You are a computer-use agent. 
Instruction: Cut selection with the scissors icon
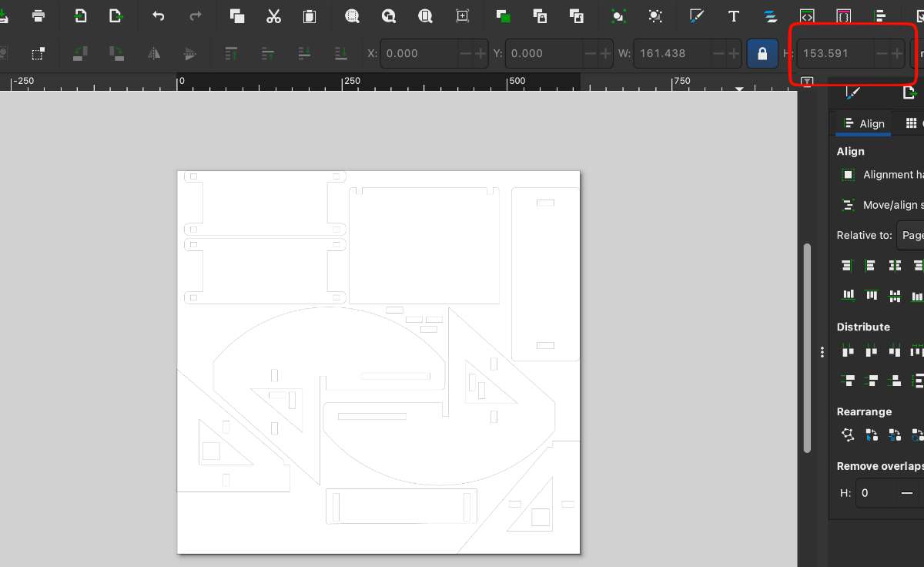pyautogui.click(x=273, y=15)
